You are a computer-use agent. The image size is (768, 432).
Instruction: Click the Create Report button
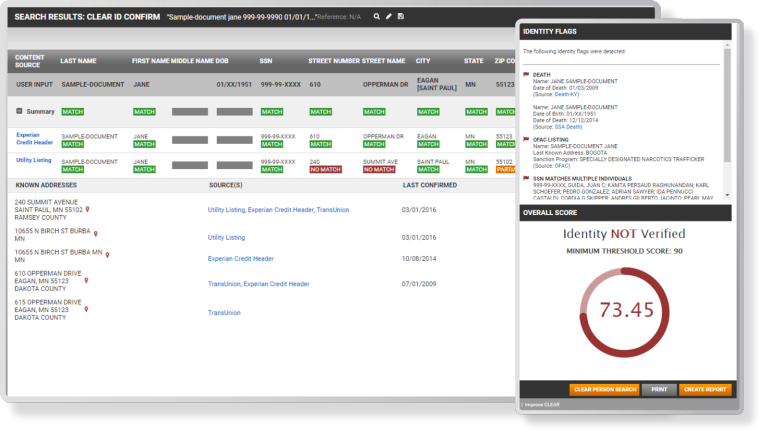708,389
